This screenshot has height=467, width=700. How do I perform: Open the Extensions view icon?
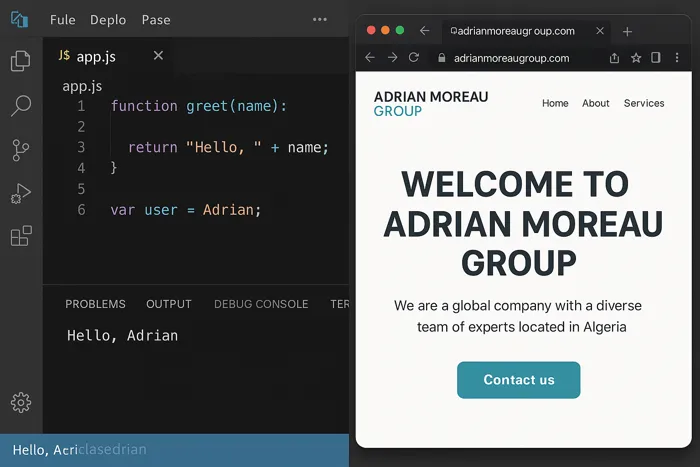[20, 237]
